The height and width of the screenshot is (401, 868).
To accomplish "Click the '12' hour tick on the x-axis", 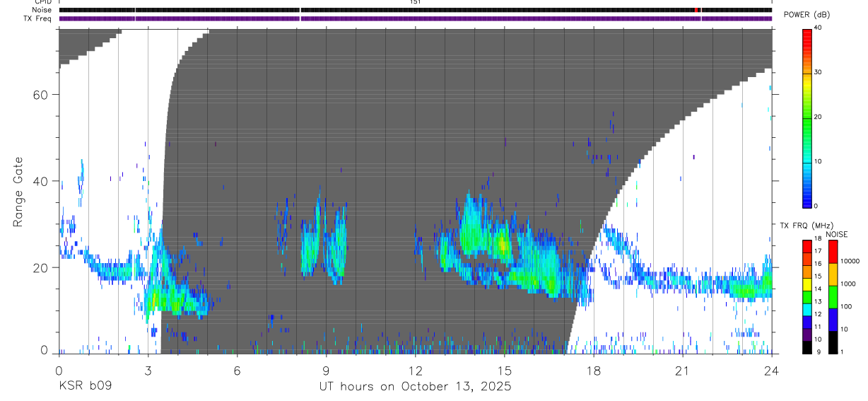I will (416, 371).
